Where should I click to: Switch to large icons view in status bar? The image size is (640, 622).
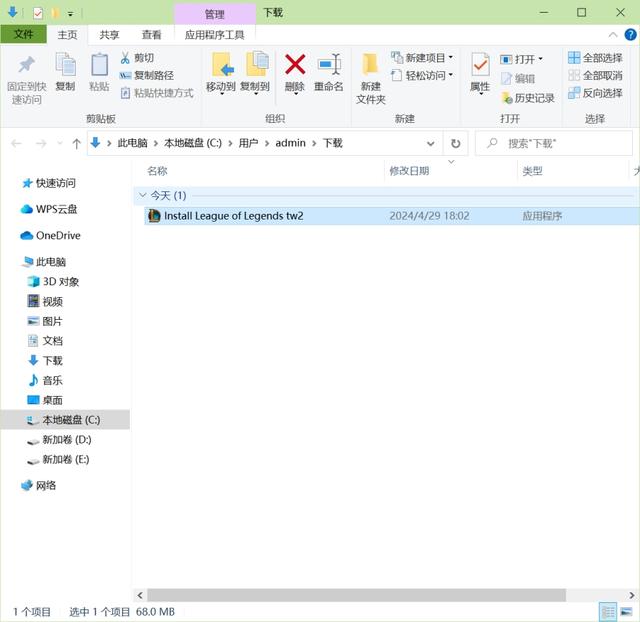tap(627, 611)
